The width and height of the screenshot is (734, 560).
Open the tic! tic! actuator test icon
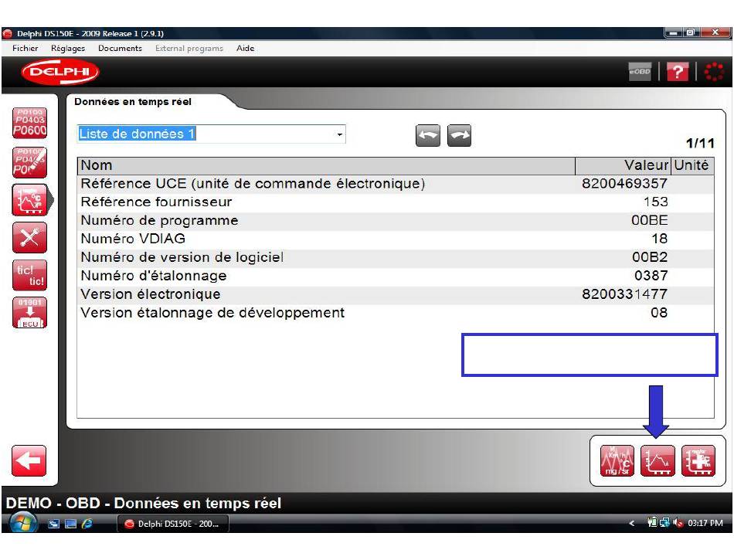[x=29, y=275]
